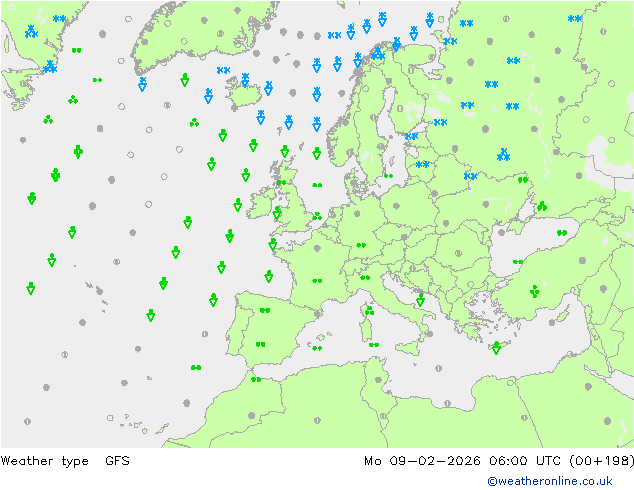Select the drizzle symbol over Scotland

281,182
